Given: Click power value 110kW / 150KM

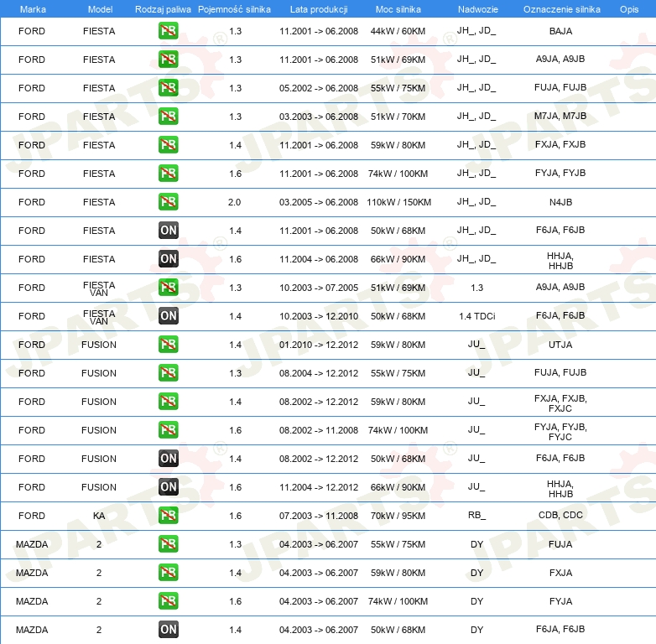Looking at the screenshot, I should (398, 202).
